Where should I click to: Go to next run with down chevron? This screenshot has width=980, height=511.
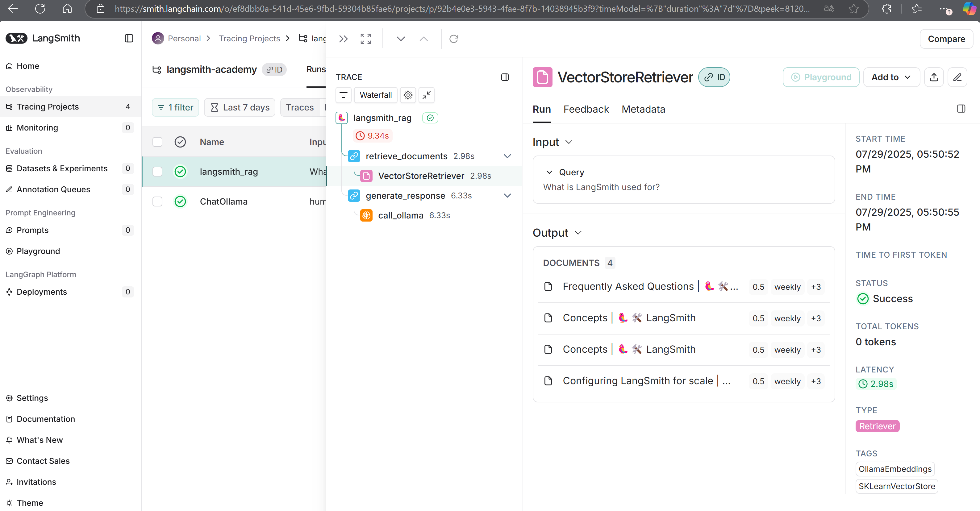(401, 39)
